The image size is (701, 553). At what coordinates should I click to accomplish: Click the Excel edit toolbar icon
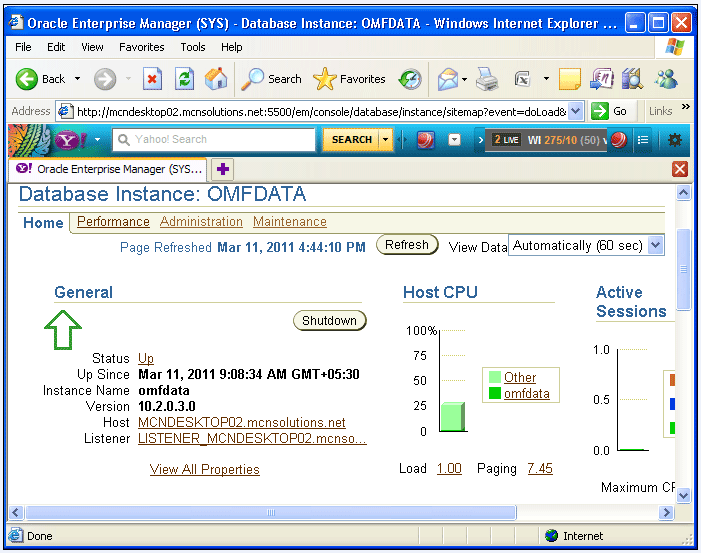tap(522, 80)
